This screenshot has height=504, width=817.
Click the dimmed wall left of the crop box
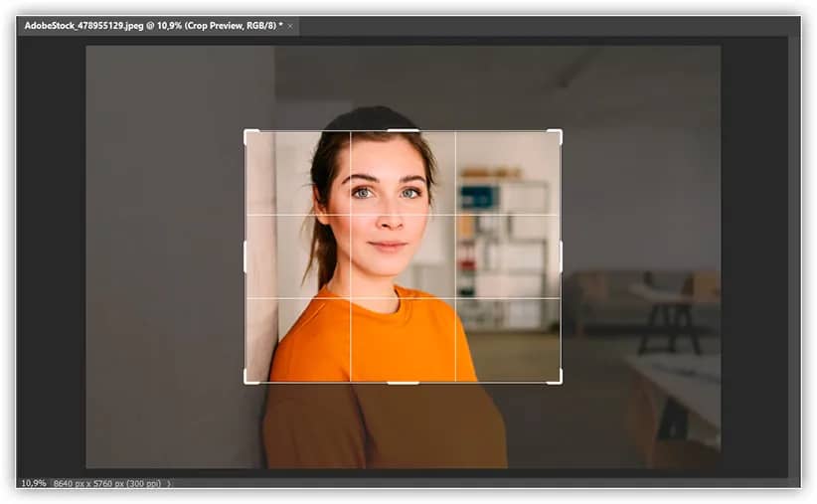coord(169,249)
